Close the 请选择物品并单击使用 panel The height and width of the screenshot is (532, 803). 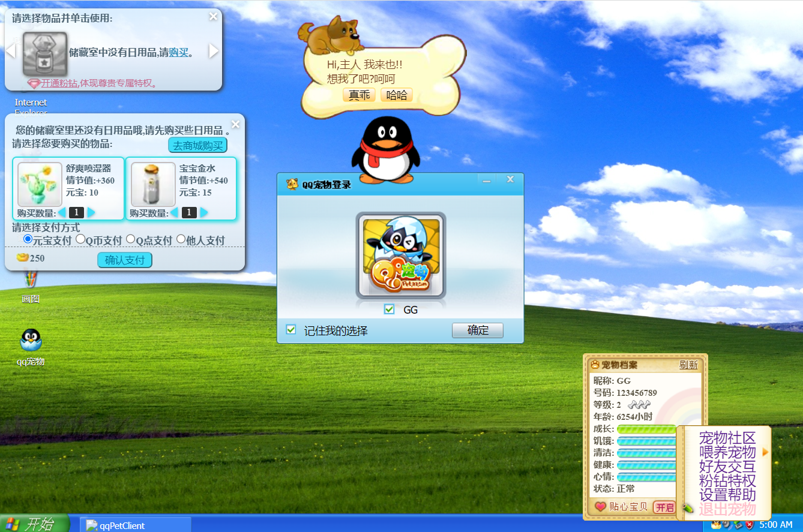(213, 16)
